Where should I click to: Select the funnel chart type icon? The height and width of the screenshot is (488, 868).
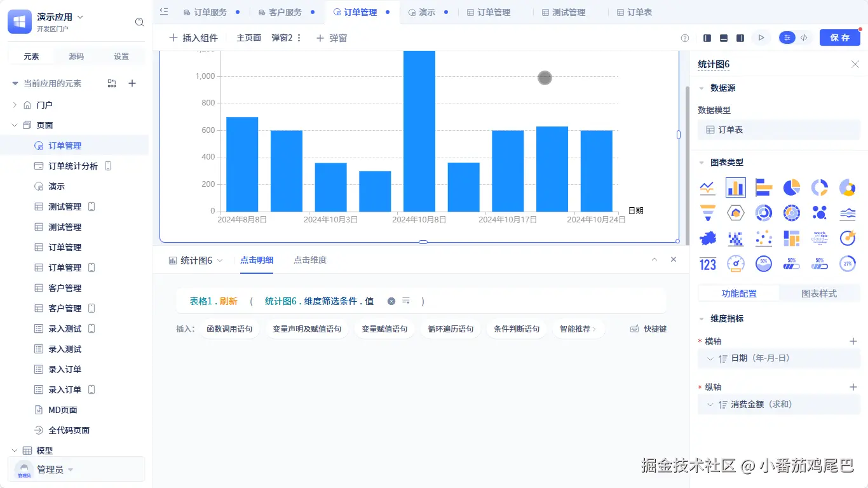[708, 213]
